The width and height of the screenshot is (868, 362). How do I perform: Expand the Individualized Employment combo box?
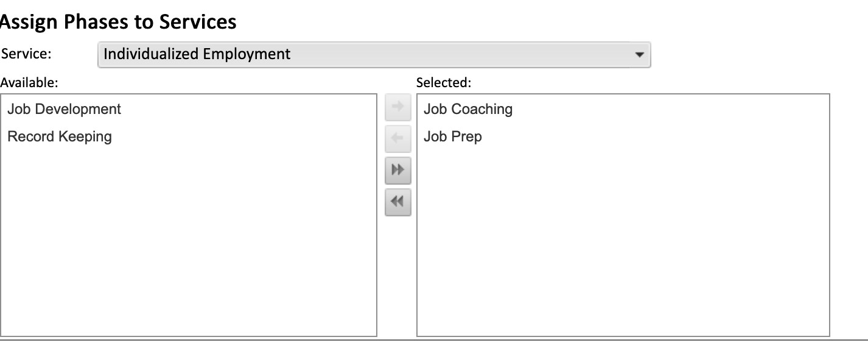pos(374,54)
